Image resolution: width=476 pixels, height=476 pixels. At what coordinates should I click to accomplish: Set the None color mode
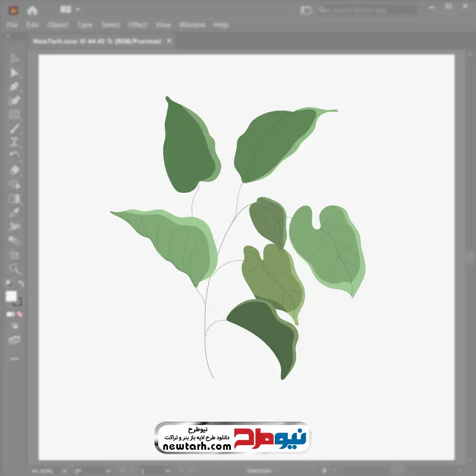click(20, 314)
